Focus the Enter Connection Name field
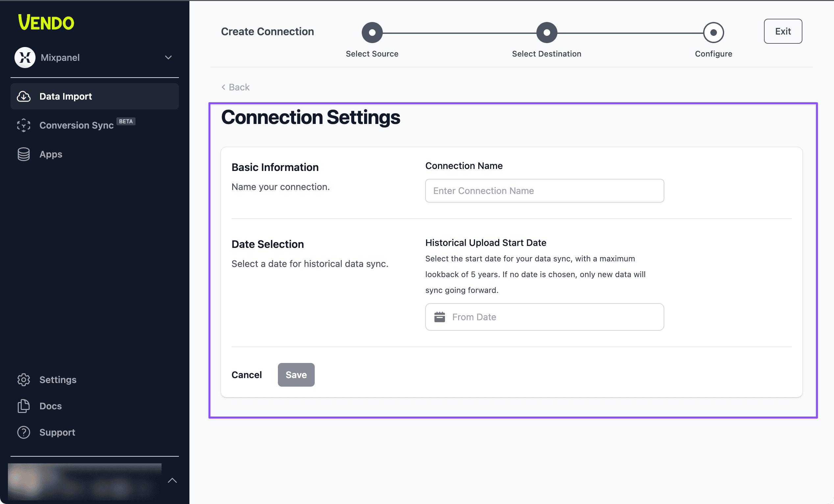The width and height of the screenshot is (834, 504). tap(544, 191)
